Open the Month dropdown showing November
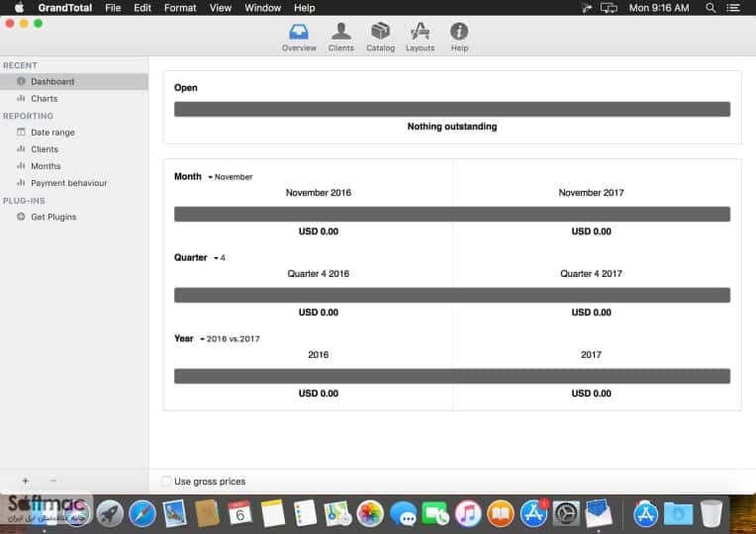The height and width of the screenshot is (534, 756). coord(230,177)
